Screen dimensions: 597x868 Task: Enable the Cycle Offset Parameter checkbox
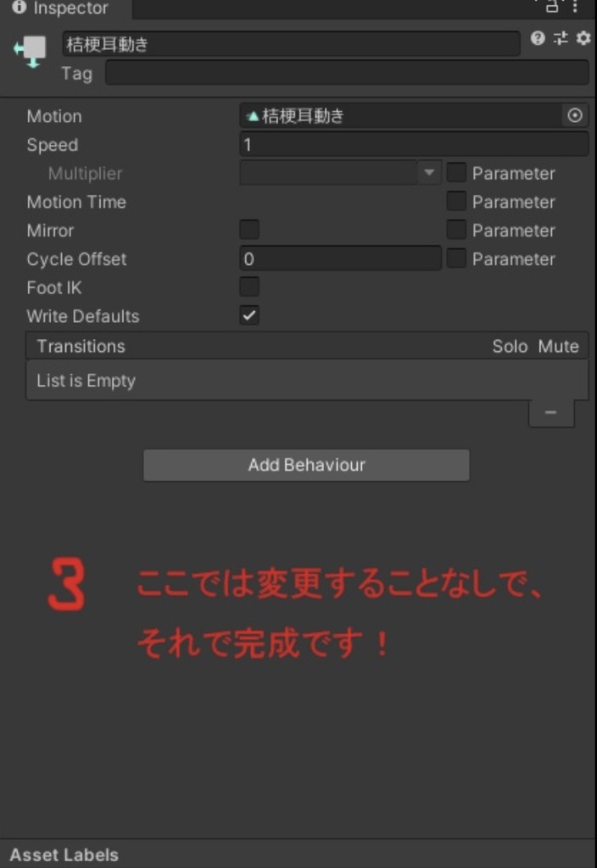coord(456,258)
